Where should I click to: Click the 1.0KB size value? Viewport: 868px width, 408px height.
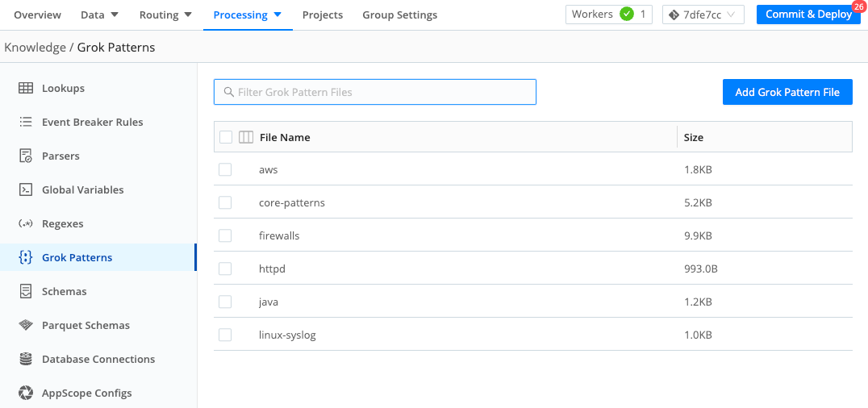tap(698, 335)
